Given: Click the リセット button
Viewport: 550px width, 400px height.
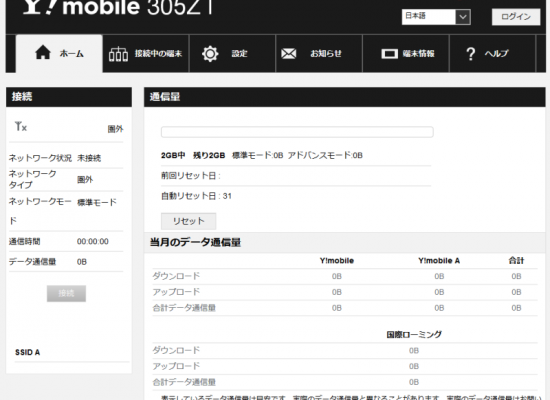Looking at the screenshot, I should tap(188, 221).
